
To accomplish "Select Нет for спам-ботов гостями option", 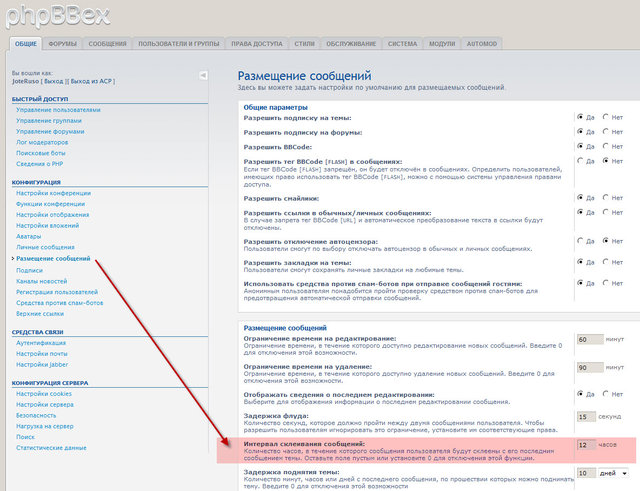I will pyautogui.click(x=606, y=282).
